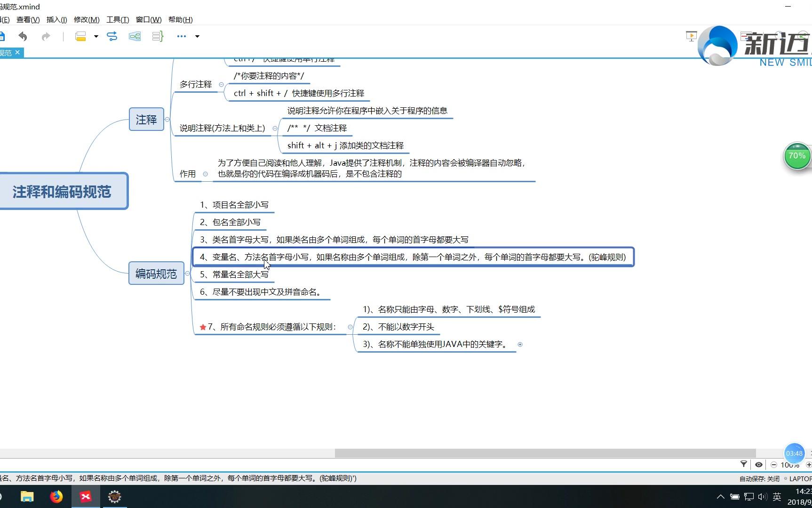Select the 编码规范 main topic
The width and height of the screenshot is (812, 508).
[156, 274]
